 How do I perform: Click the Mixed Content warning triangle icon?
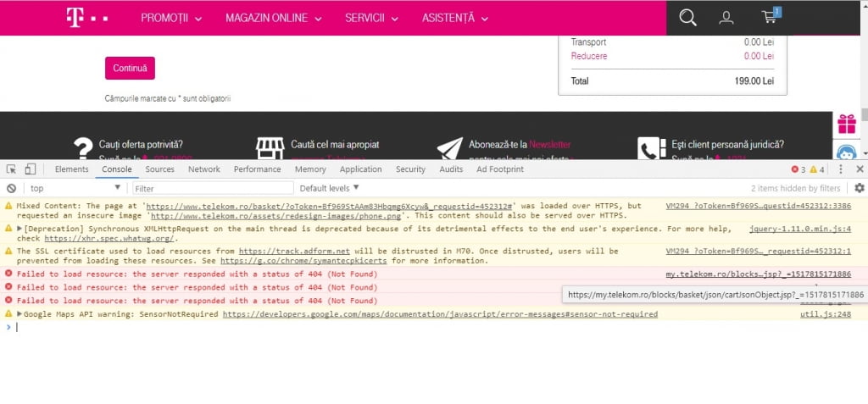[8, 205]
